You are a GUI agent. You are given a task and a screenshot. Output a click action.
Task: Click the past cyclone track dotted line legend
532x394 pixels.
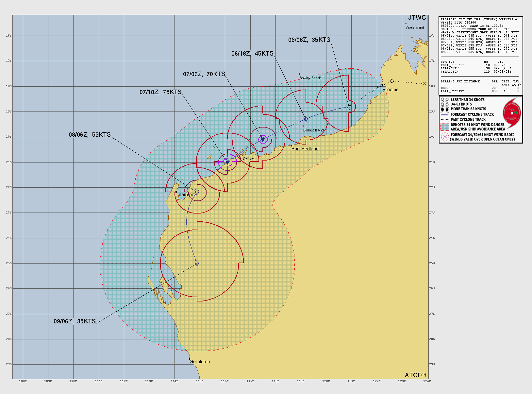pyautogui.click(x=444, y=120)
